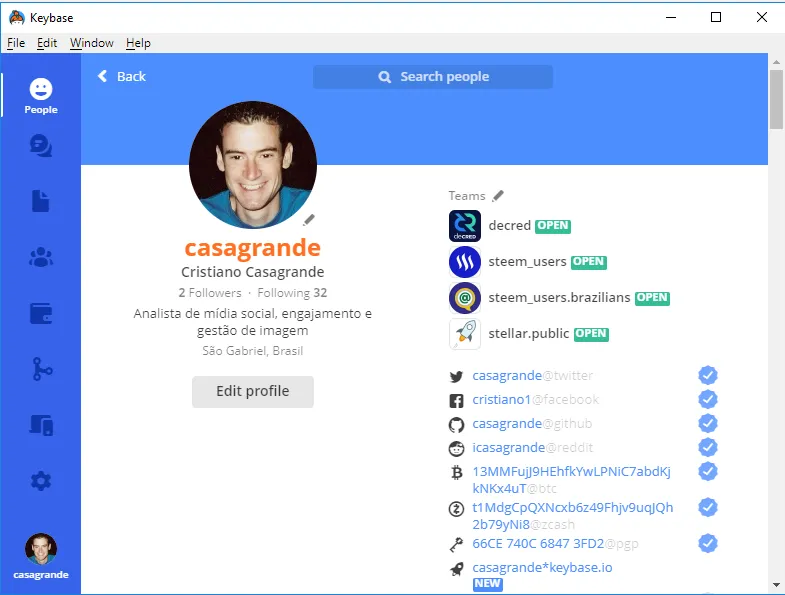Click the PGP key icon
785x595 pixels.
pyautogui.click(x=456, y=544)
